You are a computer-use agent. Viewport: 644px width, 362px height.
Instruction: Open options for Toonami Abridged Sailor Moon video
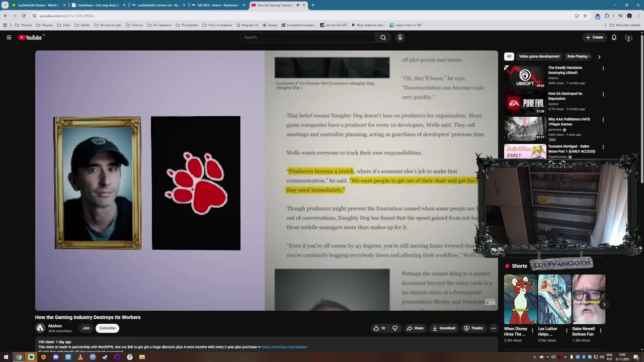point(603,147)
